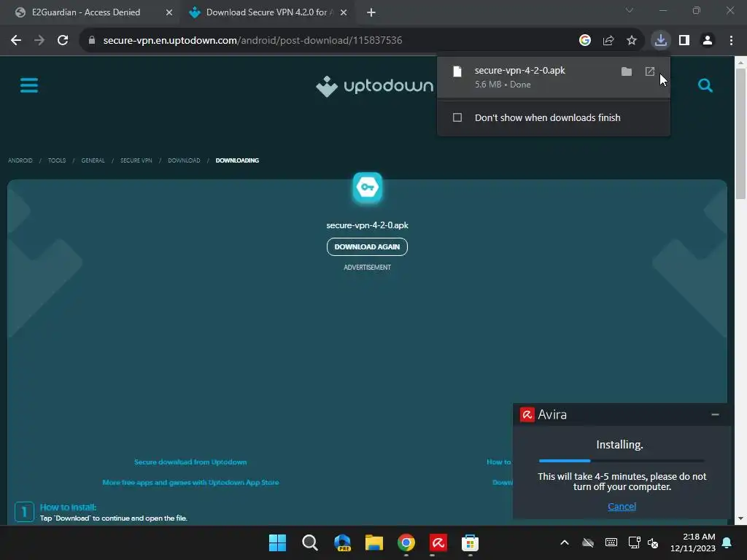Close the E2Guardian tab

[169, 13]
